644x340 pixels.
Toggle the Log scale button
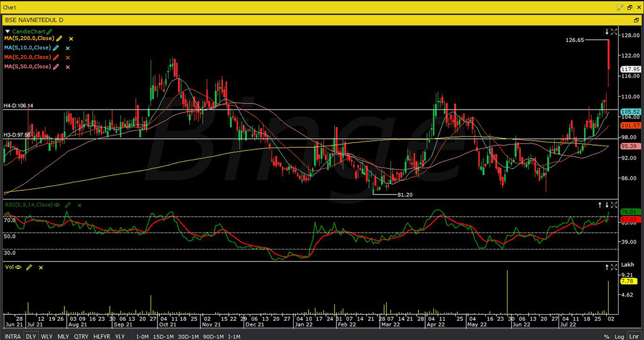619,336
